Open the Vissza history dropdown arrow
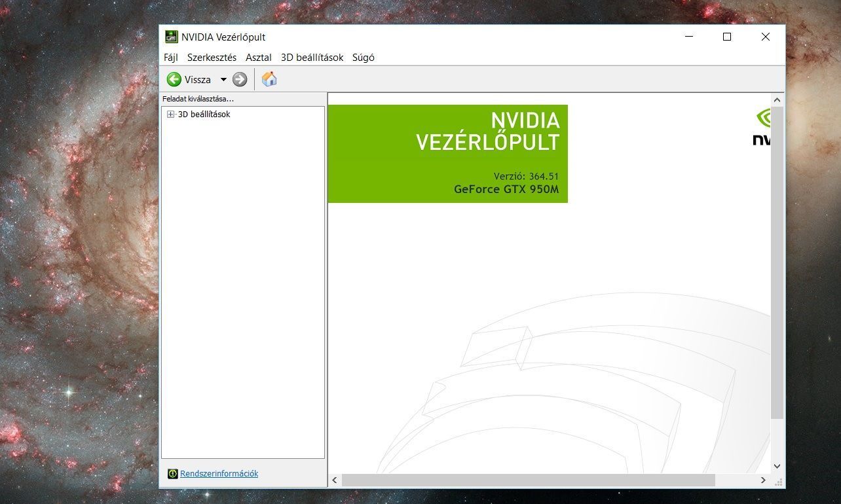This screenshot has height=504, width=841. 223,80
